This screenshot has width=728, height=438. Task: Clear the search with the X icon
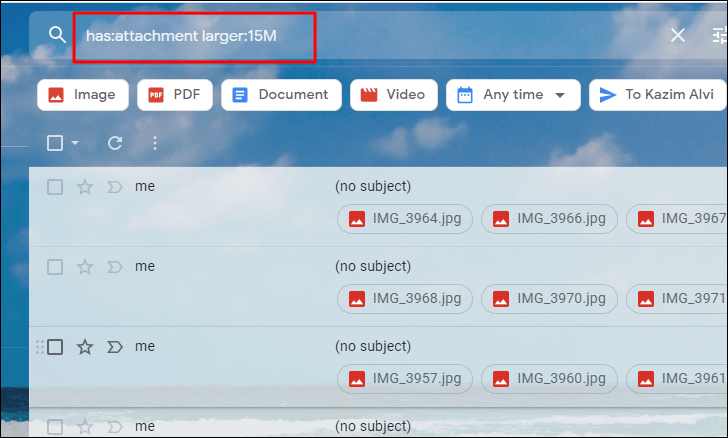tap(677, 35)
